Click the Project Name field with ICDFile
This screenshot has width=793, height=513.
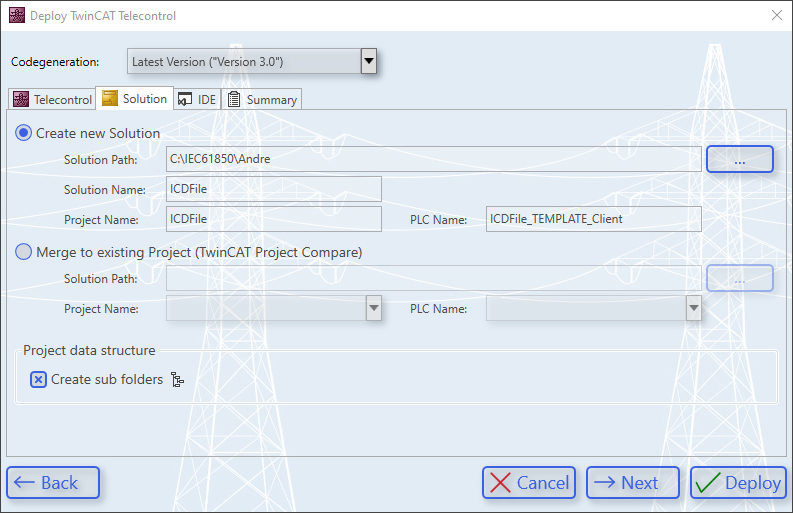(274, 219)
